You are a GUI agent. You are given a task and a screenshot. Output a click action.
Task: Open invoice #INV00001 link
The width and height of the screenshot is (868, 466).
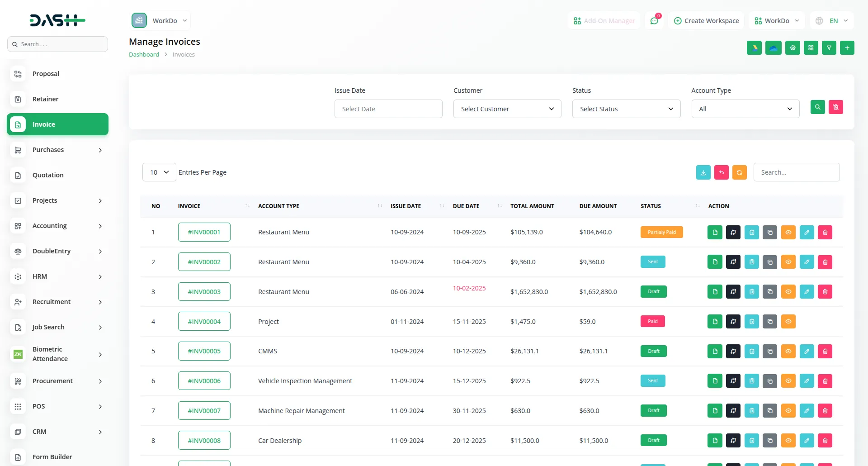(204, 232)
